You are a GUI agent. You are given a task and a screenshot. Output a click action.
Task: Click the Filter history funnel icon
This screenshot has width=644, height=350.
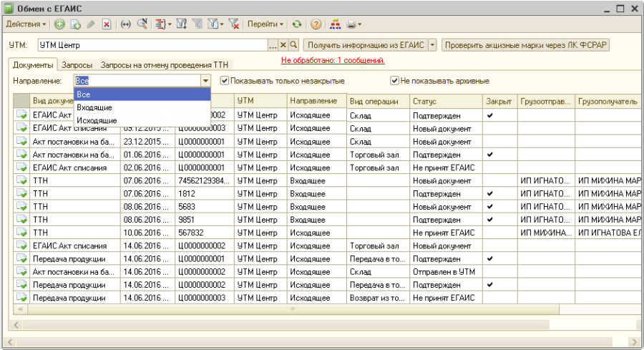pos(213,24)
